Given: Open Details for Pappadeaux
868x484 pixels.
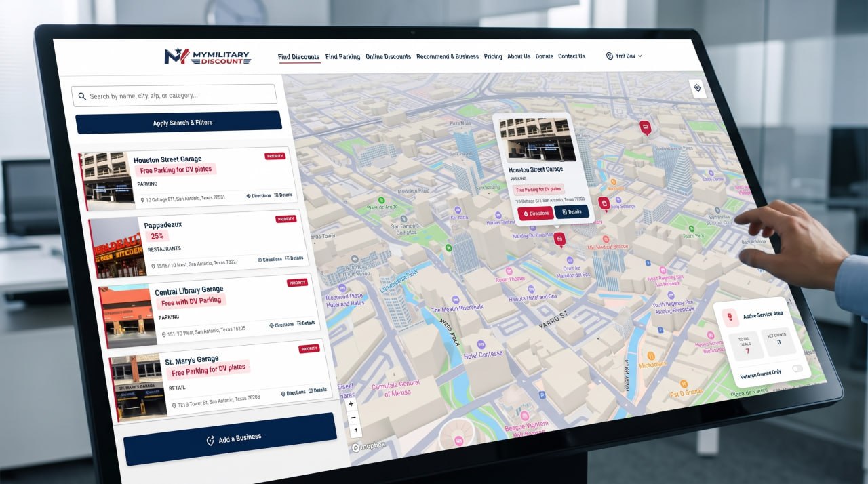Looking at the screenshot, I should [295, 258].
